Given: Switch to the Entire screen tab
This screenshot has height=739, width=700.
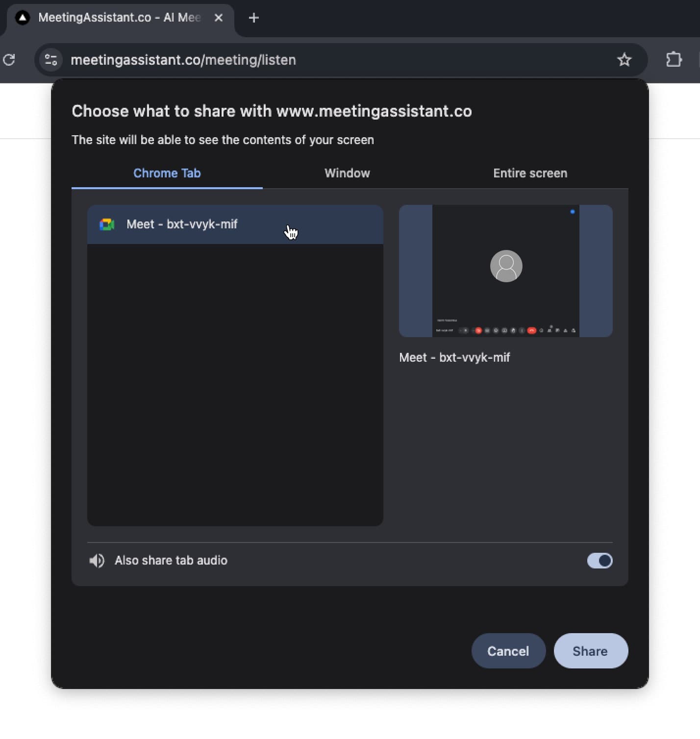Looking at the screenshot, I should (530, 173).
